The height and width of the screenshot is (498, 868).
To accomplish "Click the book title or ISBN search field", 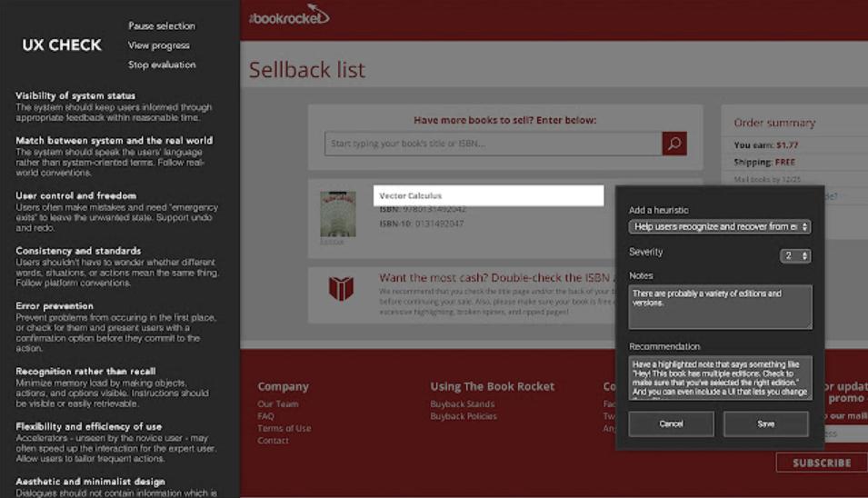I will pos(494,144).
